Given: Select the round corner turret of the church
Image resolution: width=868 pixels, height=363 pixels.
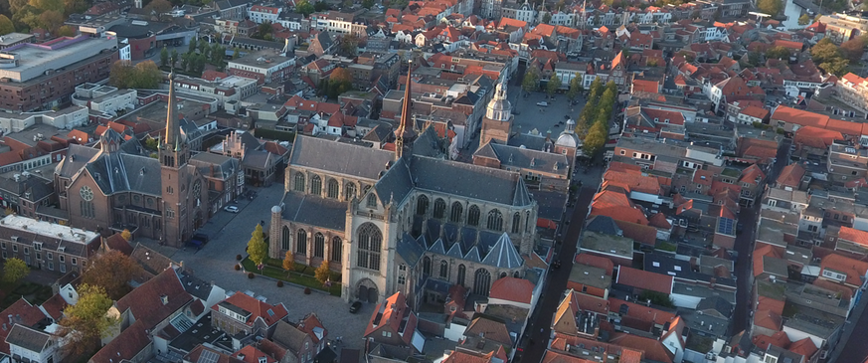Looking at the screenshot, I should 275,232.
